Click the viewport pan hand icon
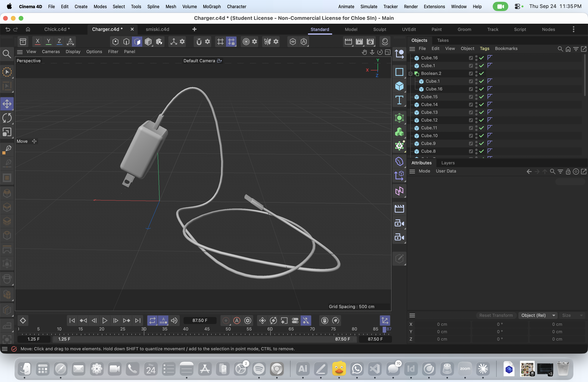The height and width of the screenshot is (382, 588). tap(364, 52)
